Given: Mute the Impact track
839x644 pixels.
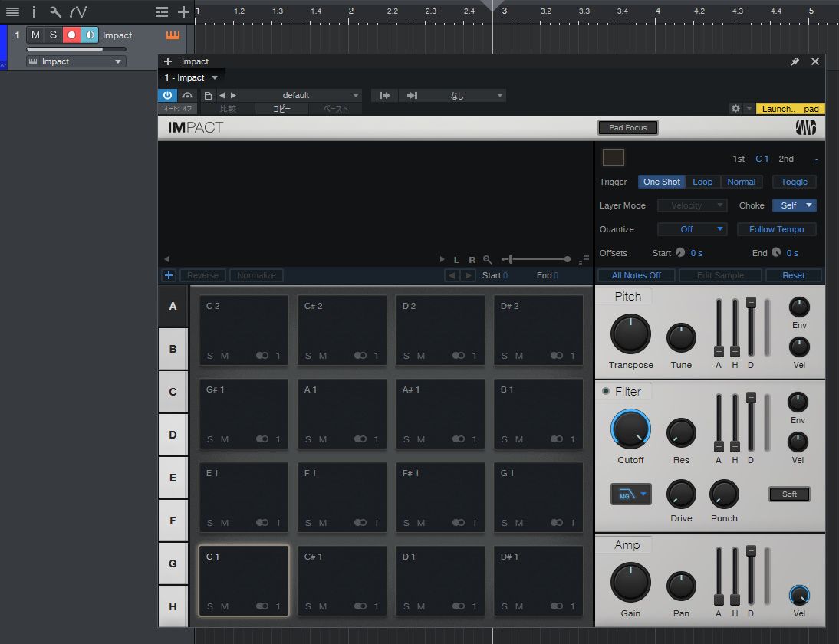Looking at the screenshot, I should tap(35, 35).
